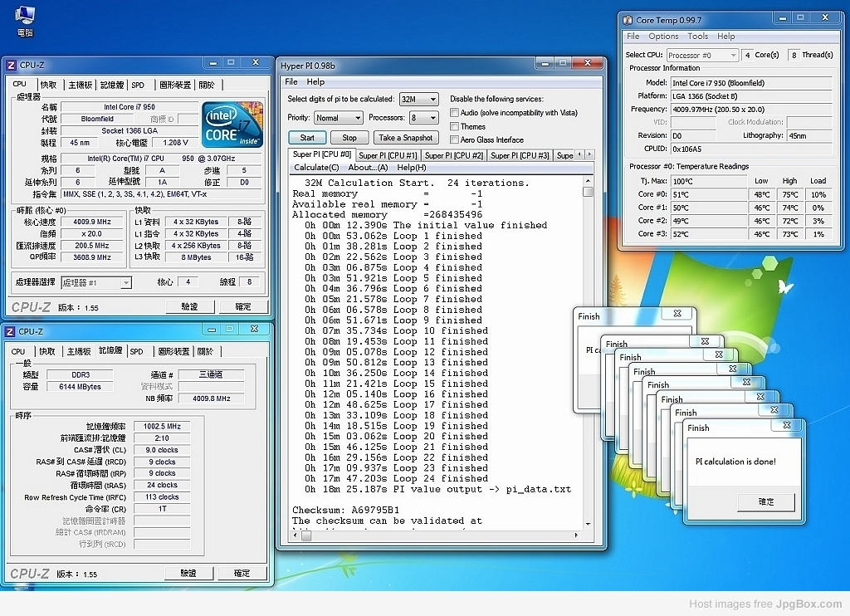Screen dimensions: 850x616
Task: Toggle the Aero Glass Interface checkbox
Action: tap(454, 140)
